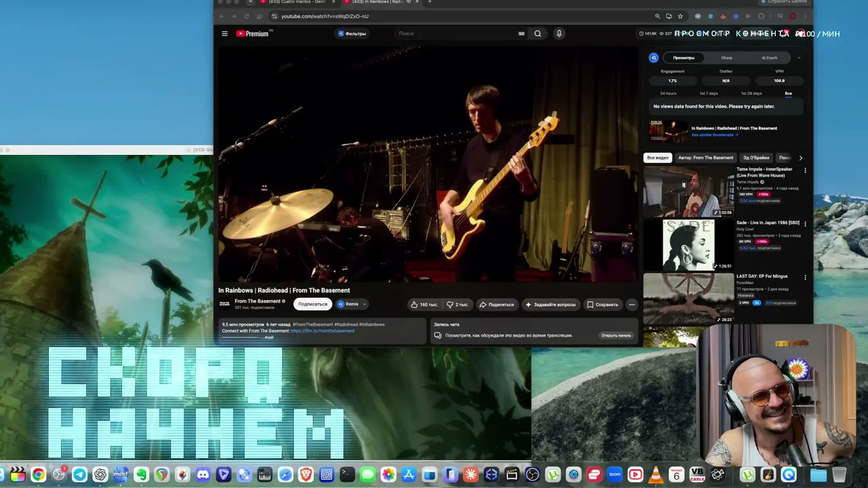Screen dimensions: 868x488
Task: Launch VLC from the Dock
Action: tap(656, 474)
